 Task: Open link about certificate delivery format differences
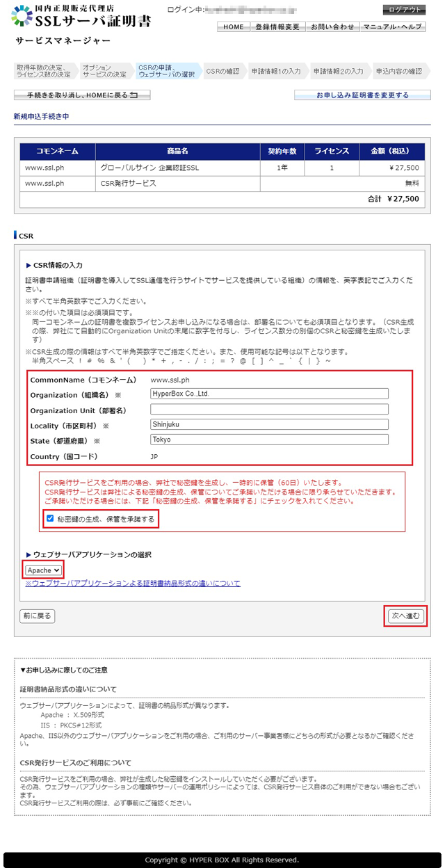coord(132,584)
